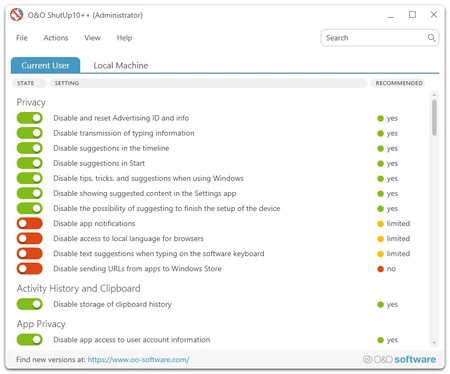Click the vertical scrollbar thumb

coord(434,117)
